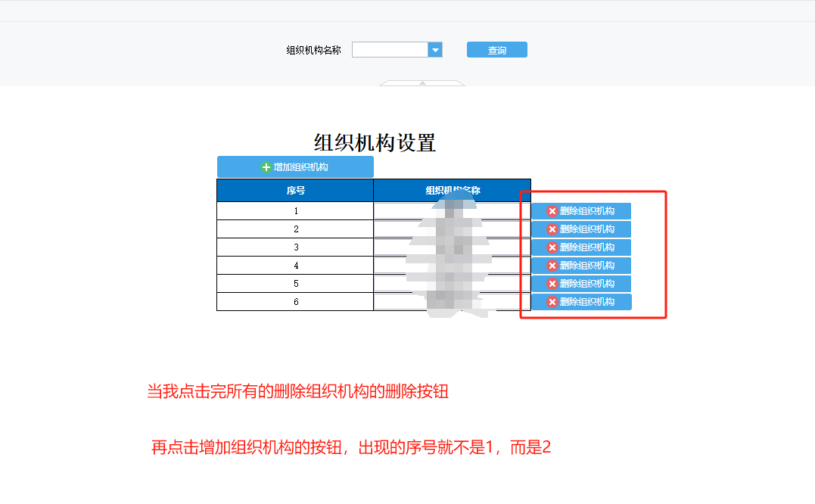Delete the organization in row 3
This screenshot has height=504, width=815.
pos(581,247)
